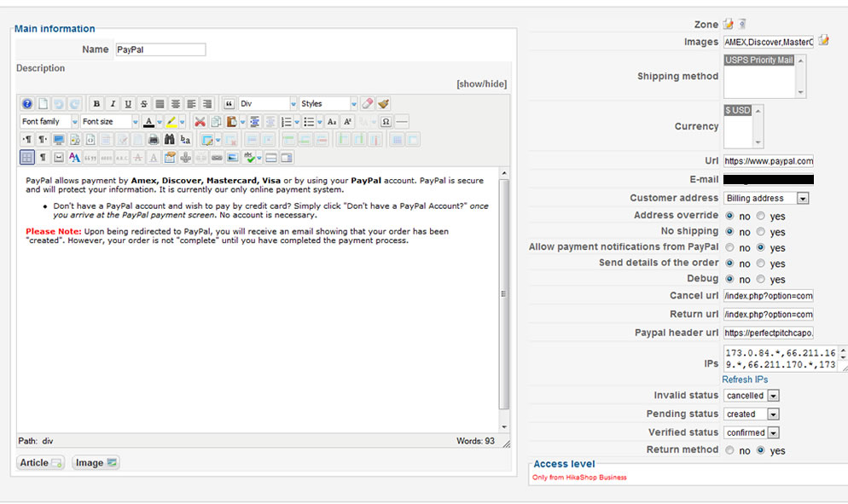Print the editor content
The width and height of the screenshot is (848, 504).
(x=154, y=140)
